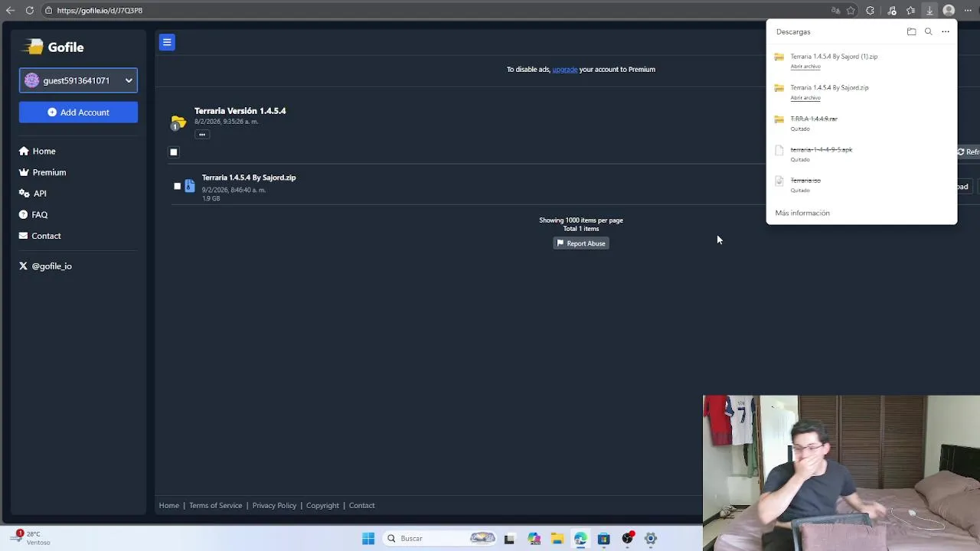The image size is (980, 551).
Task: Open more options in Descargas panel
Action: [x=946, y=32]
